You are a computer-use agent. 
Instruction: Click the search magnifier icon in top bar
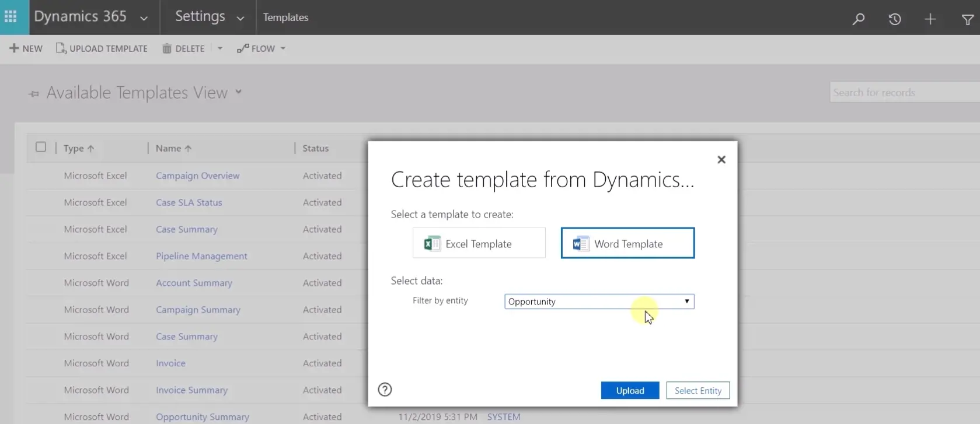tap(858, 19)
